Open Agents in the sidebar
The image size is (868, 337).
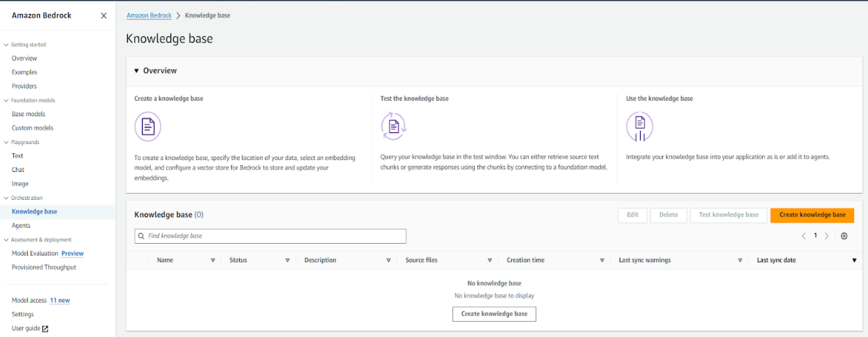tap(21, 226)
